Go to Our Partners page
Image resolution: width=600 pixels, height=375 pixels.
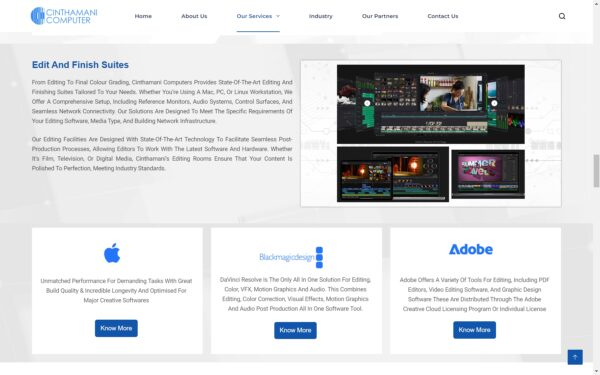coord(380,16)
